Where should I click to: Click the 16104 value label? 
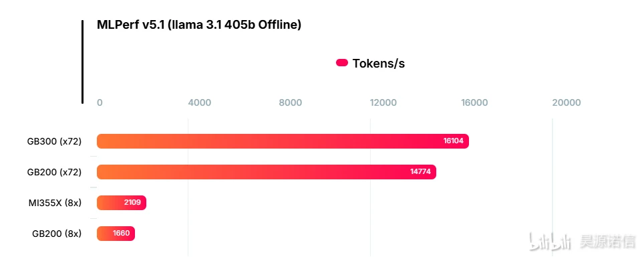(x=453, y=141)
